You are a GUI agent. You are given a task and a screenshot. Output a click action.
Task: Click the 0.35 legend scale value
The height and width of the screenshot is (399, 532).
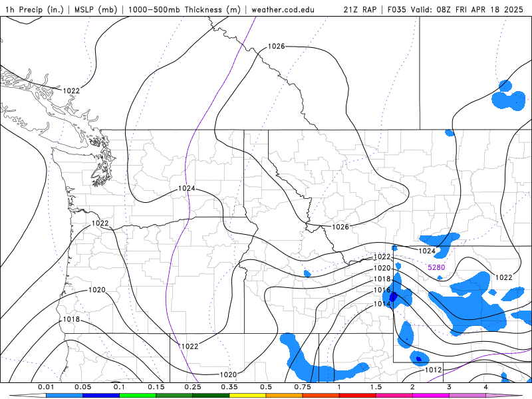coord(229,387)
